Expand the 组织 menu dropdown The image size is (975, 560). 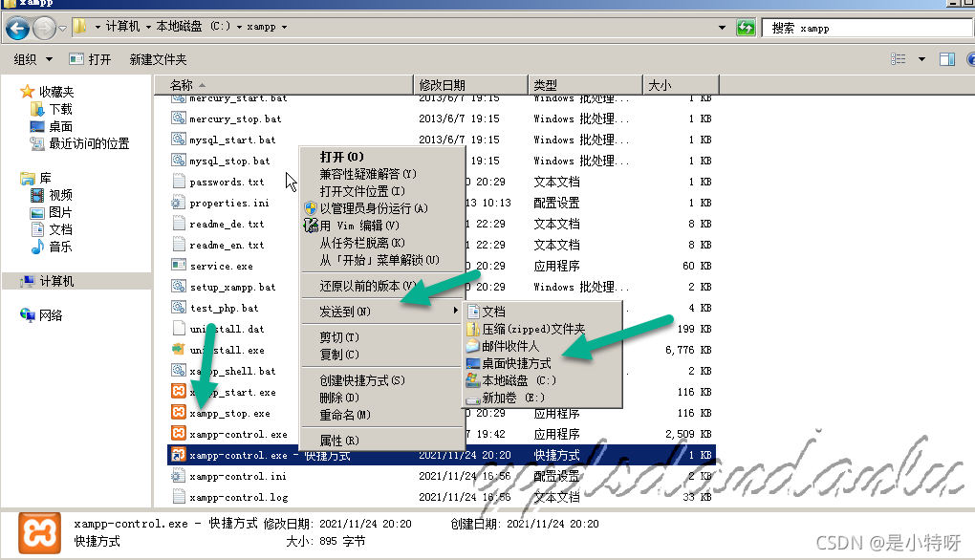pos(49,59)
